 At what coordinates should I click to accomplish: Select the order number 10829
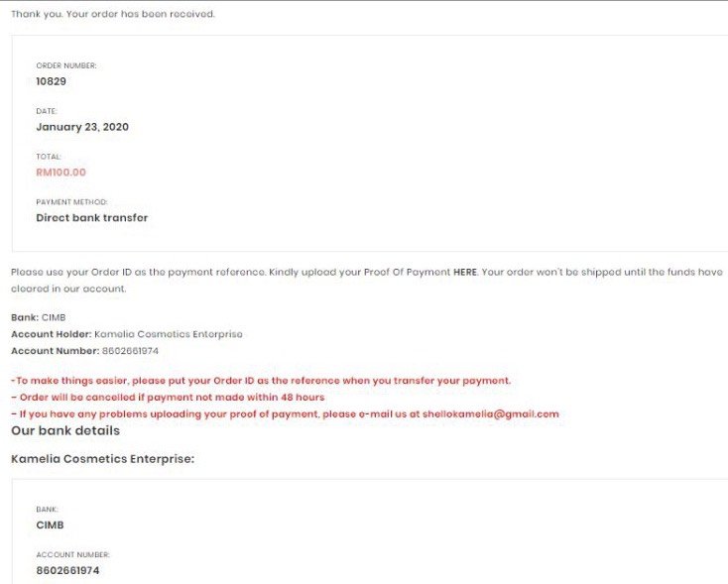click(x=51, y=81)
